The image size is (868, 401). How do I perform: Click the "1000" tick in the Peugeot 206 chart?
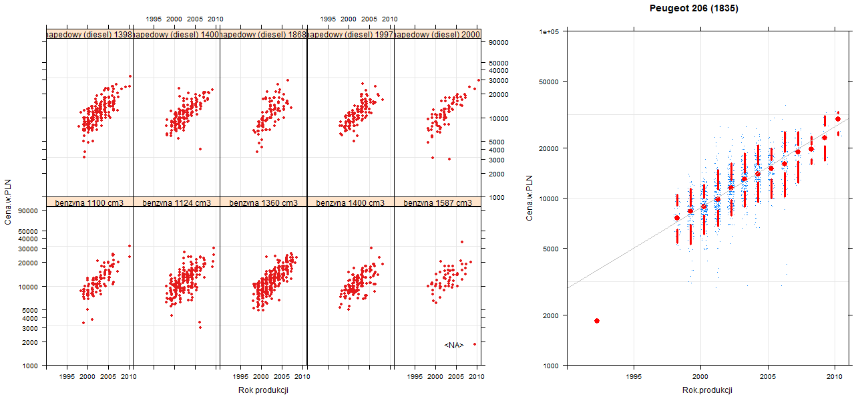[x=552, y=366]
